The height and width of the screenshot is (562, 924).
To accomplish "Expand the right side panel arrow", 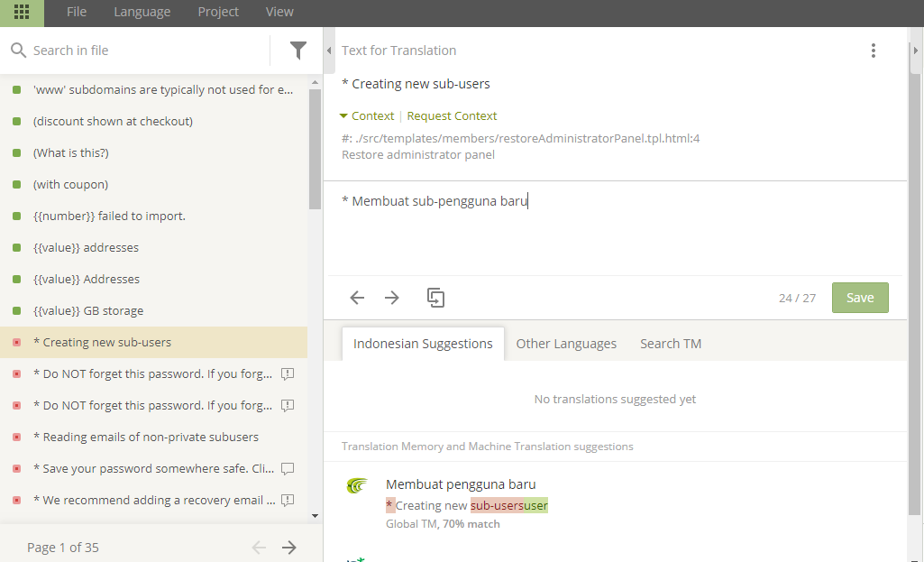I will click(x=916, y=51).
